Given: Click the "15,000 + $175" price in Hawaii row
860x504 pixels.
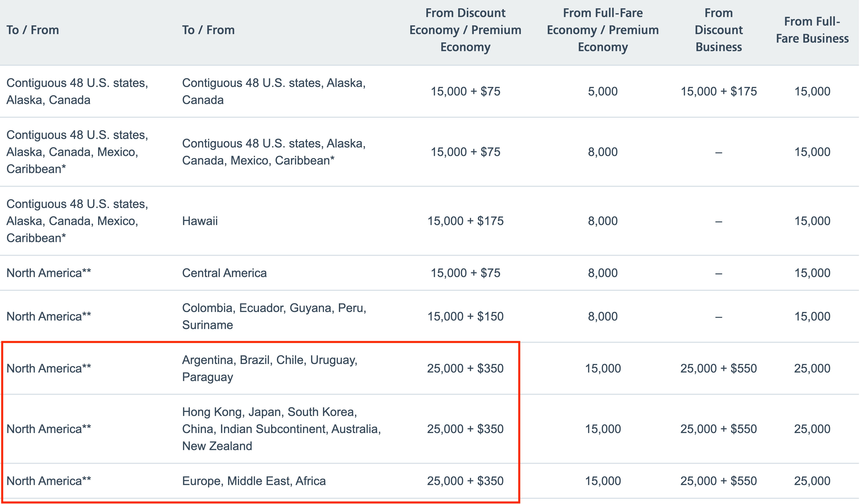Looking at the screenshot, I should 465,221.
